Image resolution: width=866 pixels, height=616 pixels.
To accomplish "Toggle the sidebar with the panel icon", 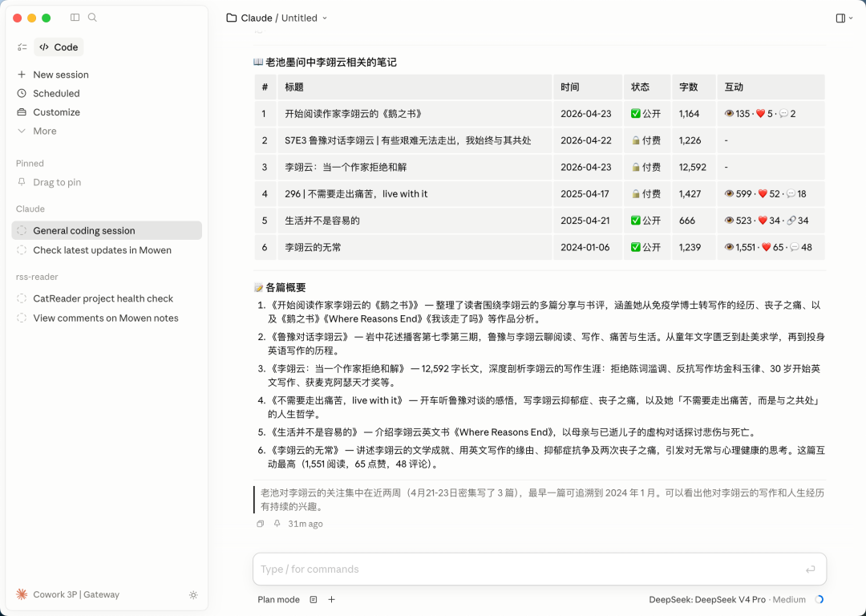I will [75, 17].
